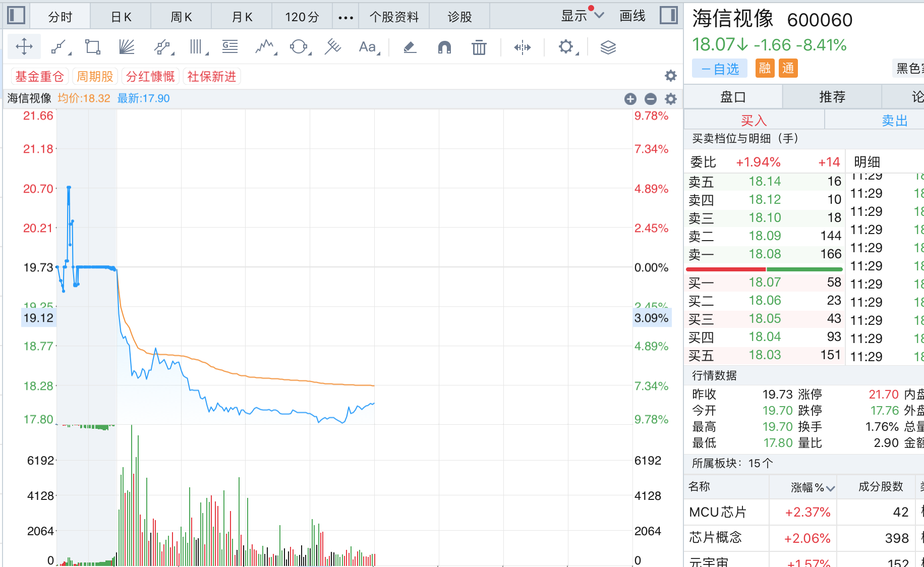
Task: Toggle the right sidebar panel
Action: (669, 15)
